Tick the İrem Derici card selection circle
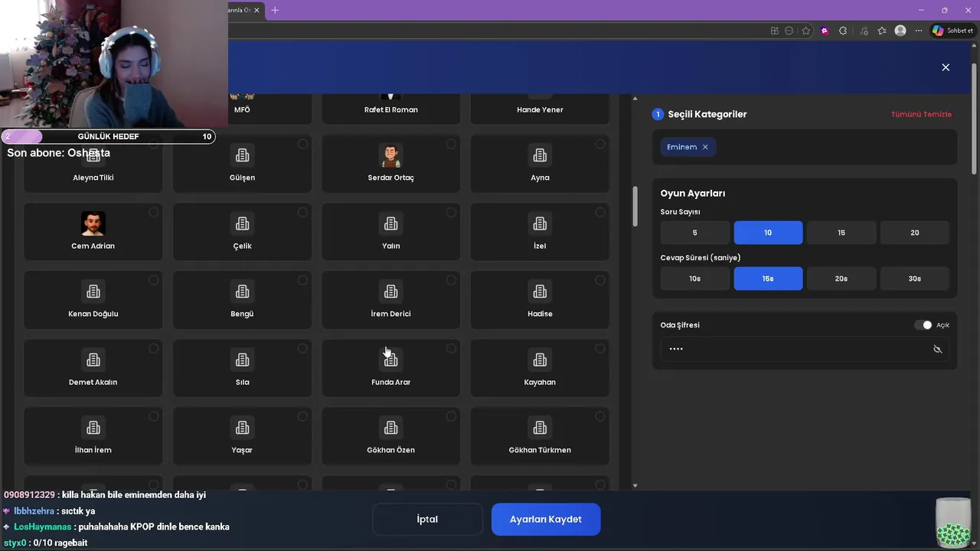980x551 pixels. tap(451, 280)
